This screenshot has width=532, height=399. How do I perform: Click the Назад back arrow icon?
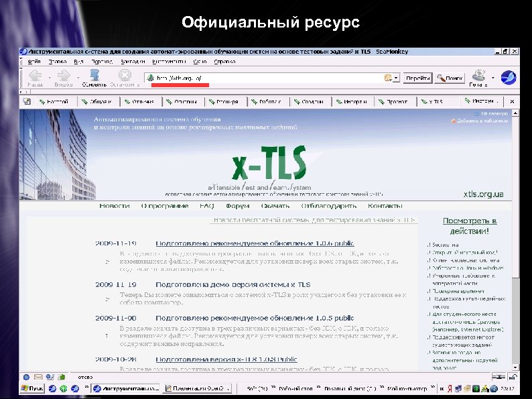tap(35, 75)
